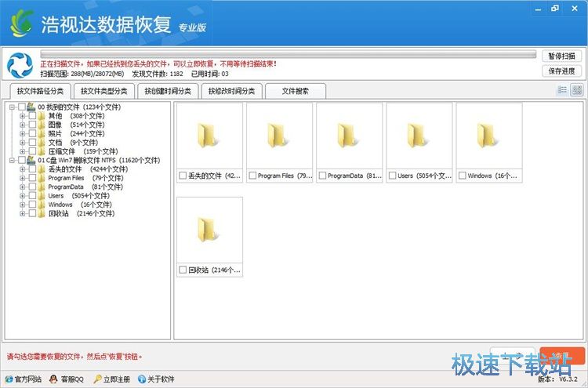Expand the 其他 tree node

click(x=23, y=116)
